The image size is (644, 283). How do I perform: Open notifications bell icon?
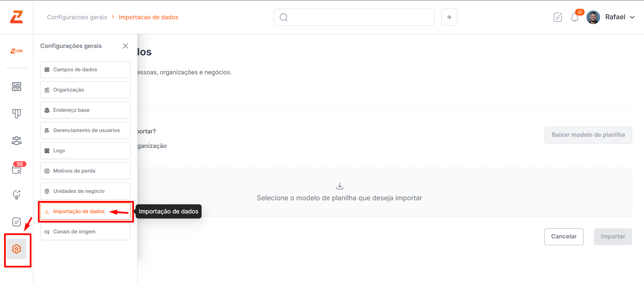[574, 17]
